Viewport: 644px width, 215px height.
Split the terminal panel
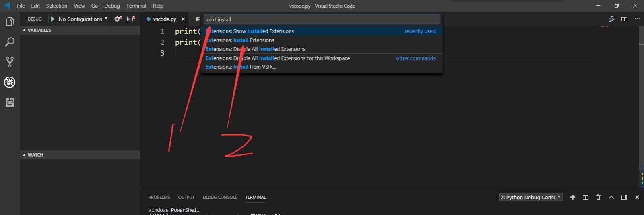586,197
